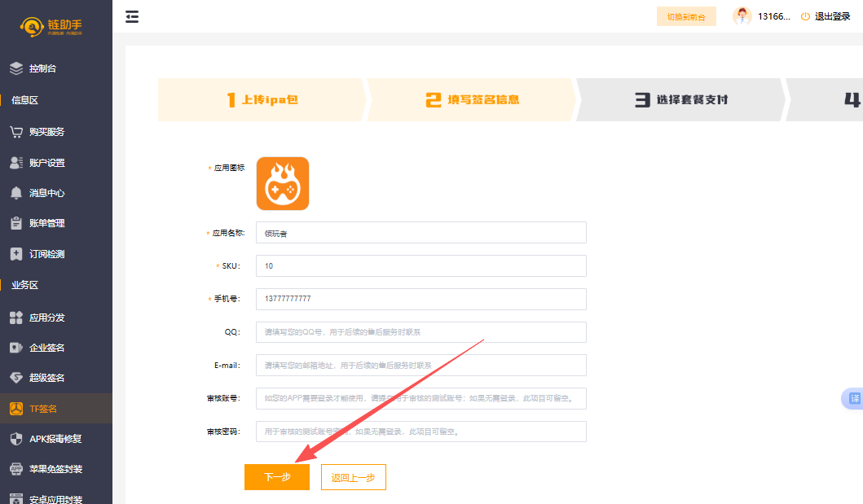863x504 pixels.
Task: Click 切换到前台 button in header
Action: (686, 16)
